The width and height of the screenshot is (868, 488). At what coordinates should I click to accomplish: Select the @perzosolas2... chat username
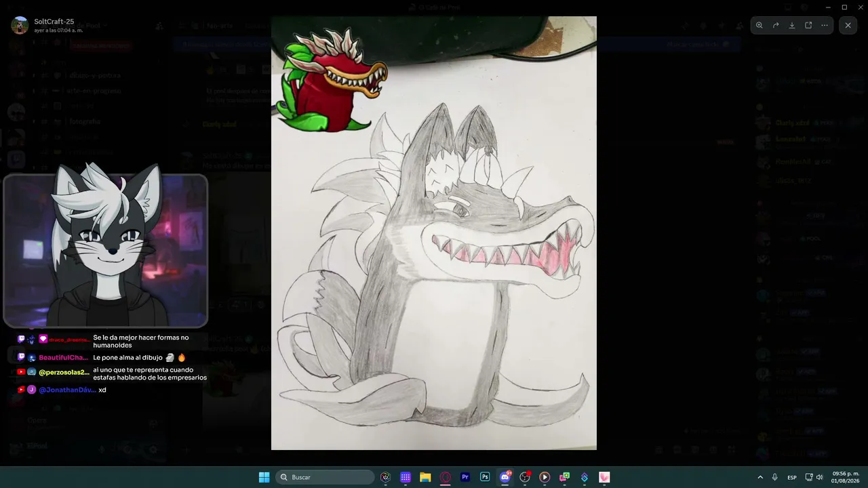tap(64, 372)
